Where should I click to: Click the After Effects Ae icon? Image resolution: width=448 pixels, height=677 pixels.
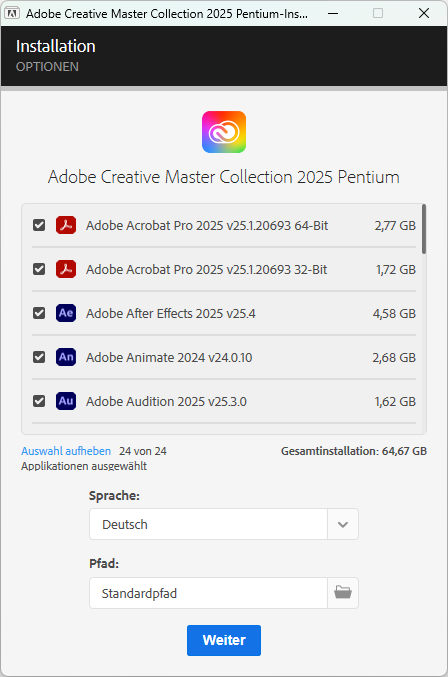click(x=66, y=313)
